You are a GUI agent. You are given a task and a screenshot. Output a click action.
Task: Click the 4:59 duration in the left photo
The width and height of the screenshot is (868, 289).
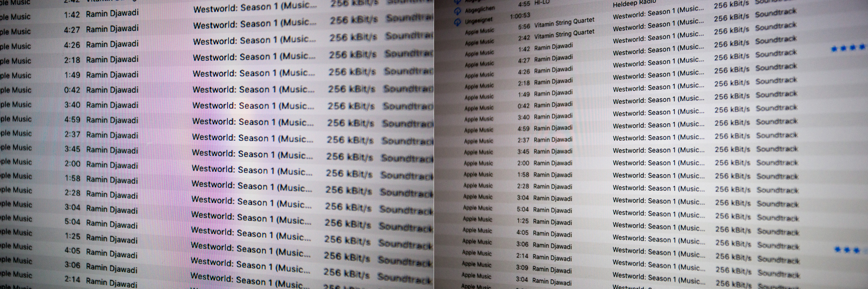click(x=72, y=119)
